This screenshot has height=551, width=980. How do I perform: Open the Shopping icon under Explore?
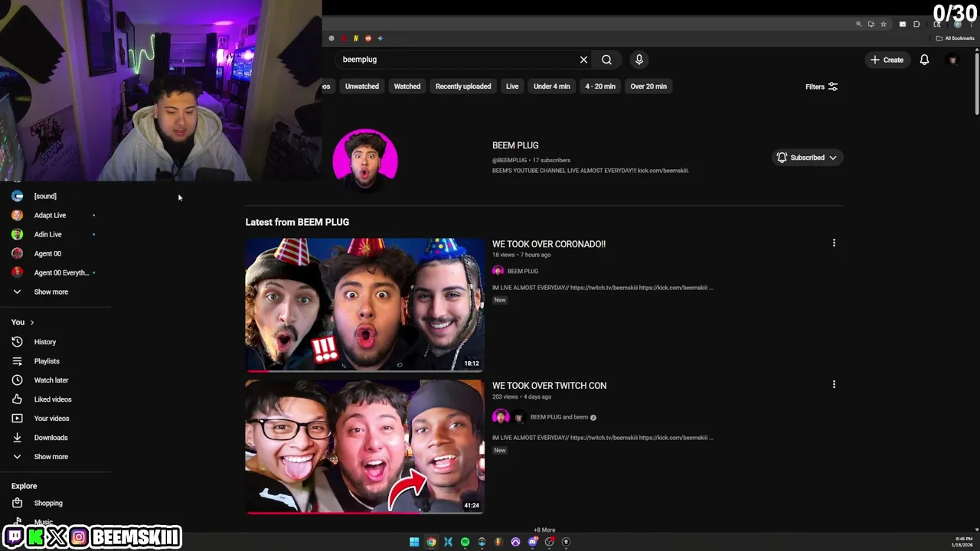tap(17, 504)
